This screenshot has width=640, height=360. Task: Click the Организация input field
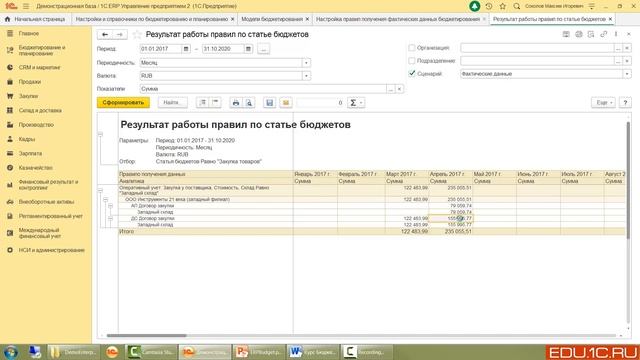(x=538, y=48)
